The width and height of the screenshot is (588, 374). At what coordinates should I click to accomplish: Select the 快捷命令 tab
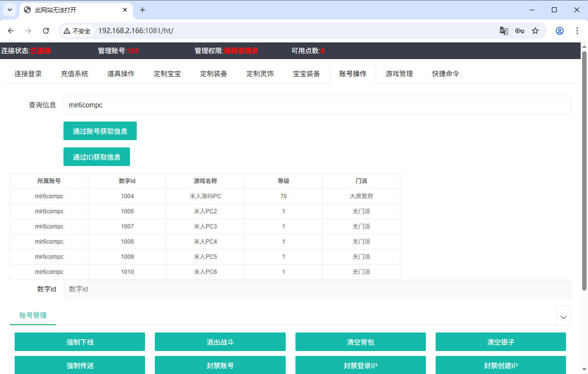point(445,74)
